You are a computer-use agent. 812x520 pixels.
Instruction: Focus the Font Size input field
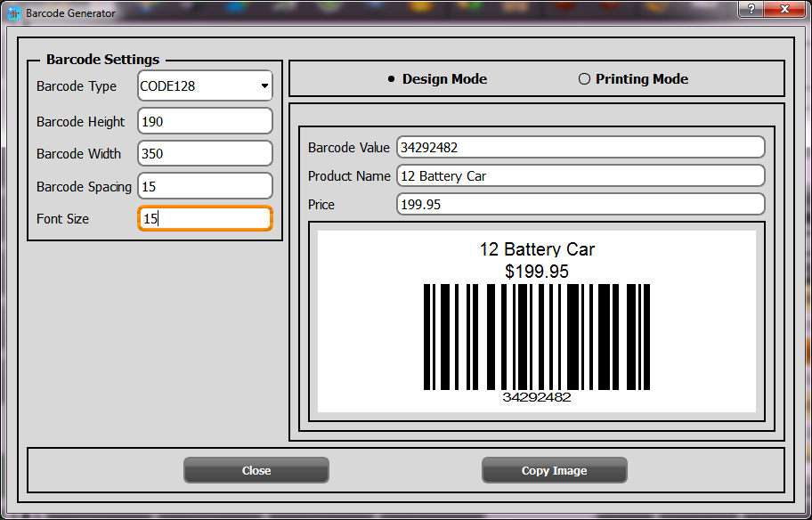(x=204, y=217)
